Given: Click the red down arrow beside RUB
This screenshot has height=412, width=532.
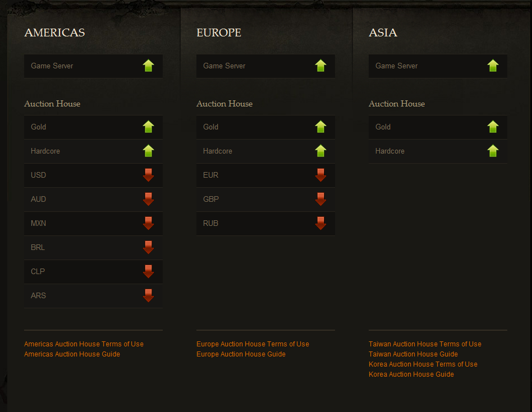Looking at the screenshot, I should [320, 223].
